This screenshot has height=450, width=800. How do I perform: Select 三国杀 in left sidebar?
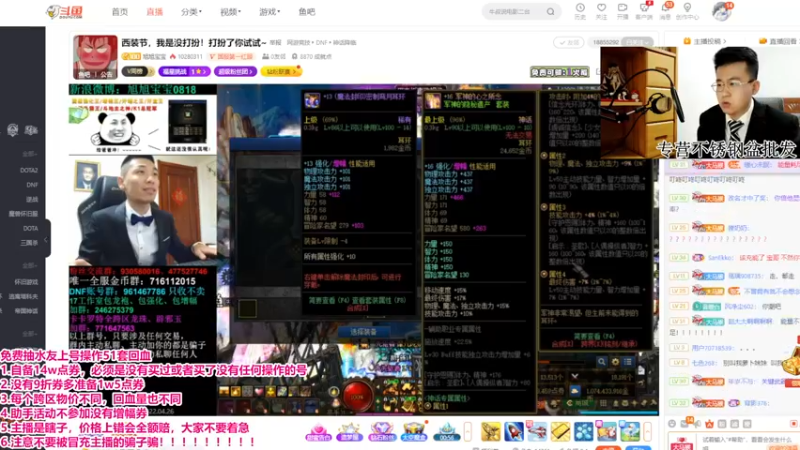29,243
